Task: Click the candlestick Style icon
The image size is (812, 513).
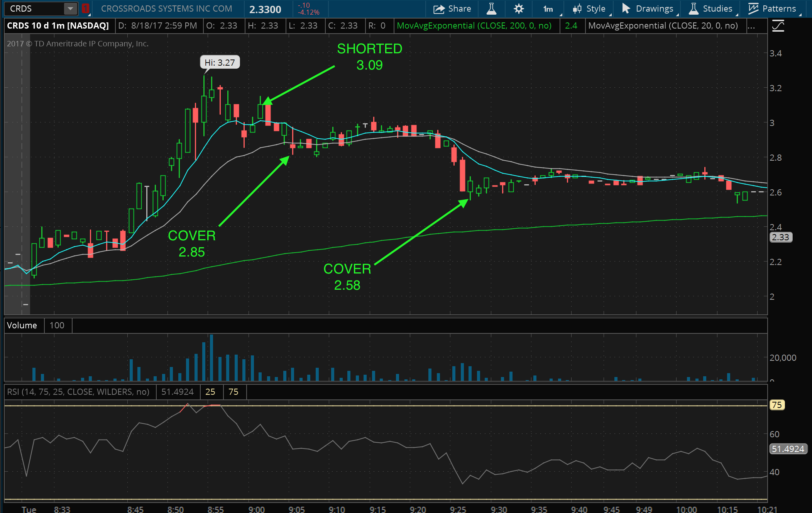Action: [577, 8]
